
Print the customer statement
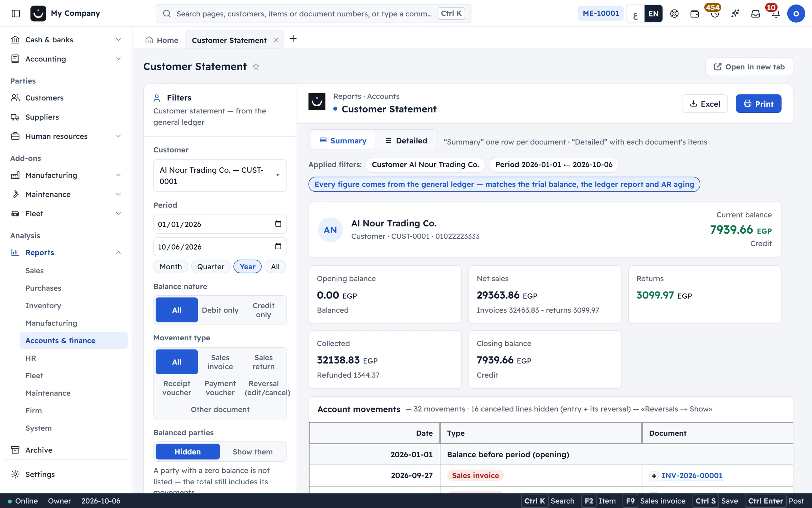[759, 104]
